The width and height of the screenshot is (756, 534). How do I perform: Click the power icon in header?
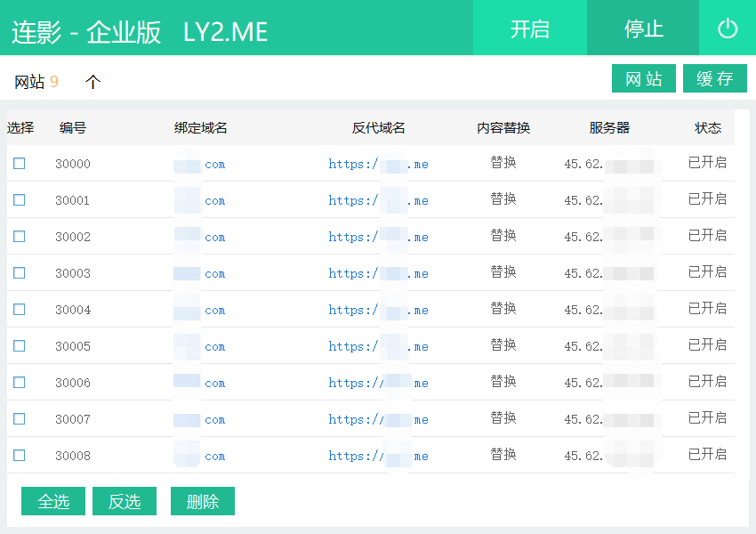click(x=728, y=28)
